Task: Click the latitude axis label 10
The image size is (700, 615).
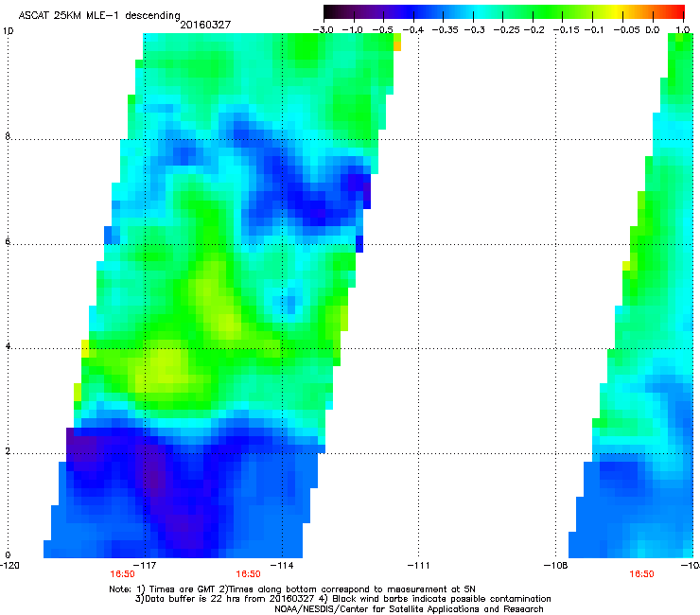Action: (8, 31)
